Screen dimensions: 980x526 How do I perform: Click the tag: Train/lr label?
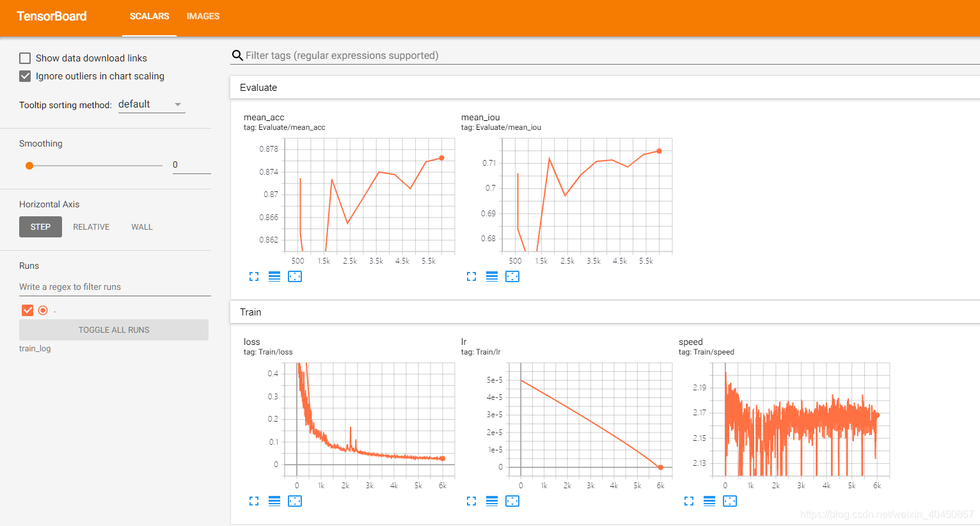click(x=481, y=352)
